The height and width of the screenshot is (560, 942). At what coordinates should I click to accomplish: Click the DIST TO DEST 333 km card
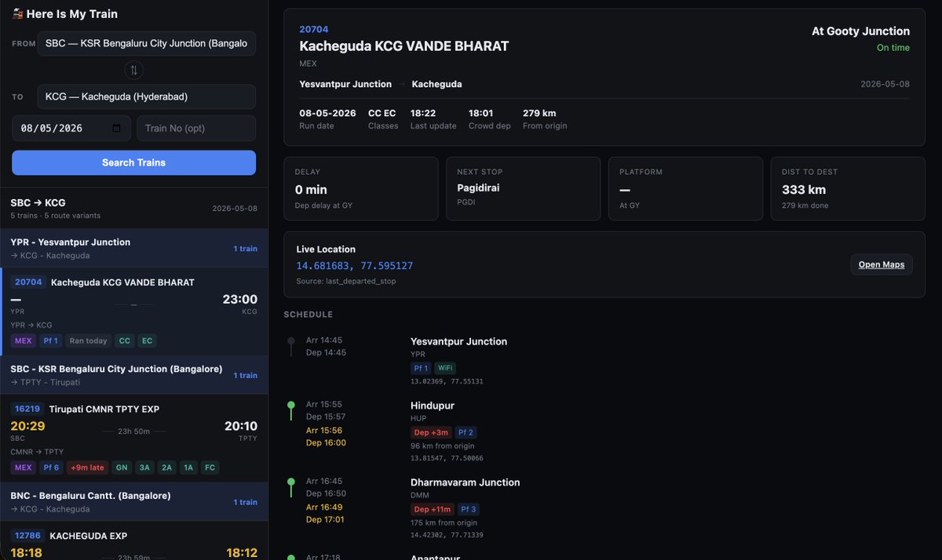(x=848, y=188)
